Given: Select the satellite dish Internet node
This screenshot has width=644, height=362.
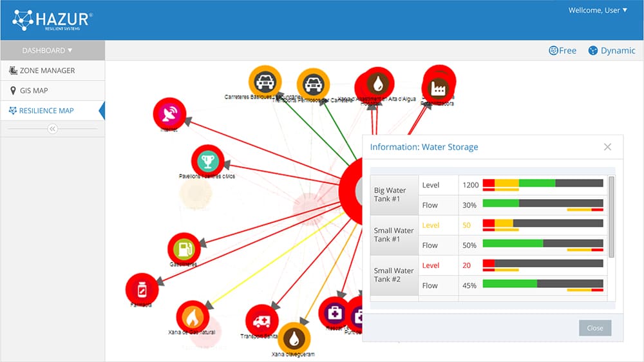Looking at the screenshot, I should click(x=169, y=114).
